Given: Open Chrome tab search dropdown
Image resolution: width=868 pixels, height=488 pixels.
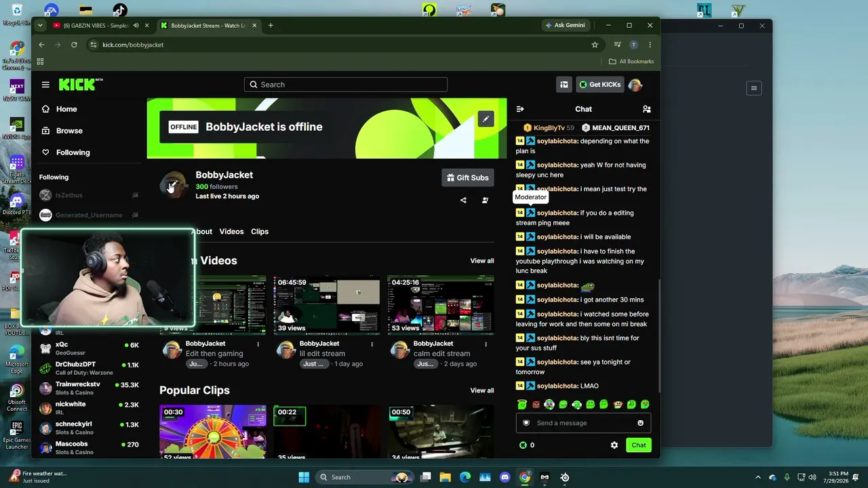Looking at the screenshot, I should [x=40, y=26].
